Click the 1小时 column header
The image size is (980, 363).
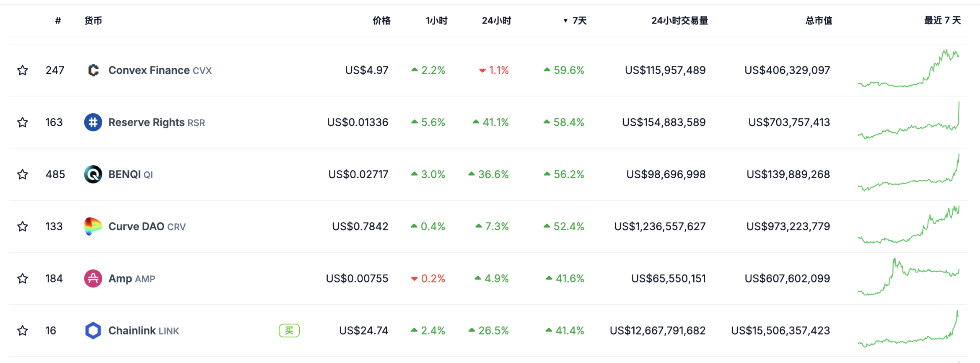pyautogui.click(x=436, y=20)
